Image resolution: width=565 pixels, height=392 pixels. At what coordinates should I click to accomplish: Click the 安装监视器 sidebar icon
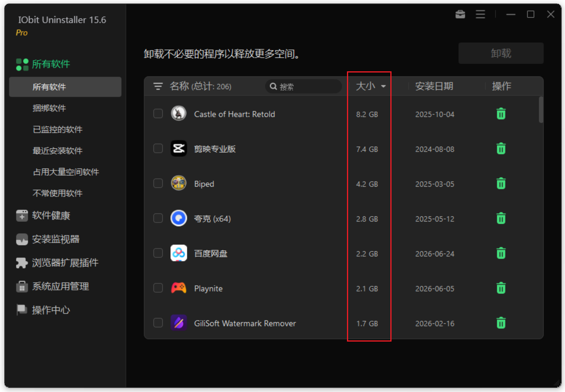point(22,240)
